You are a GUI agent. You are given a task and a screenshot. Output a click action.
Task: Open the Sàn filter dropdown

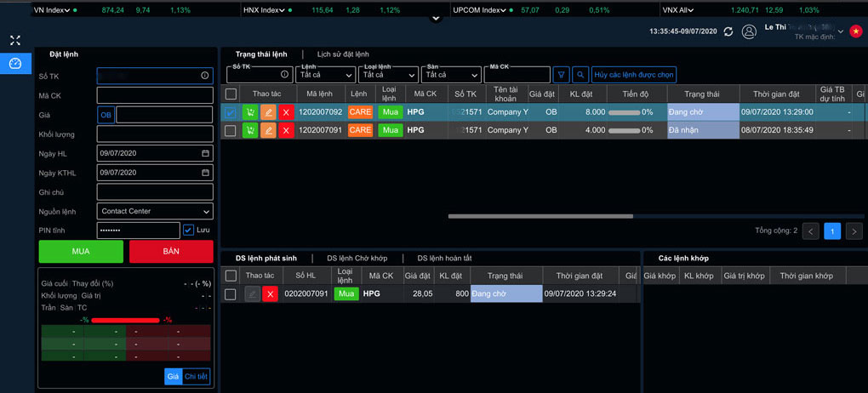[x=451, y=75]
